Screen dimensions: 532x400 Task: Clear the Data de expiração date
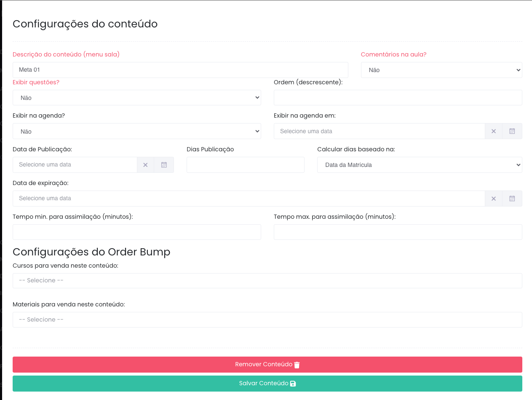[493, 199]
